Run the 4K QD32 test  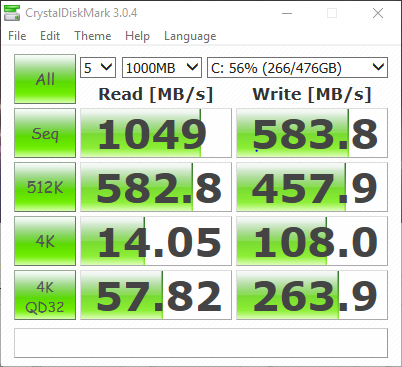click(45, 295)
